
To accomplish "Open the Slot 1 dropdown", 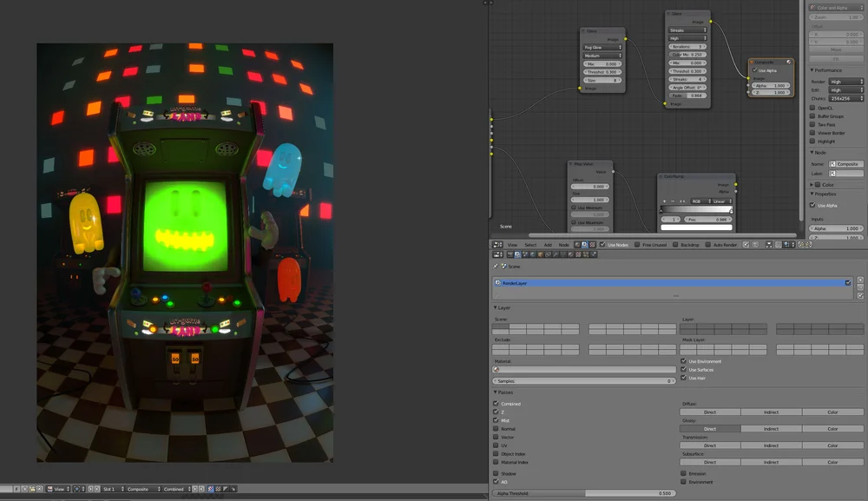I will point(112,489).
